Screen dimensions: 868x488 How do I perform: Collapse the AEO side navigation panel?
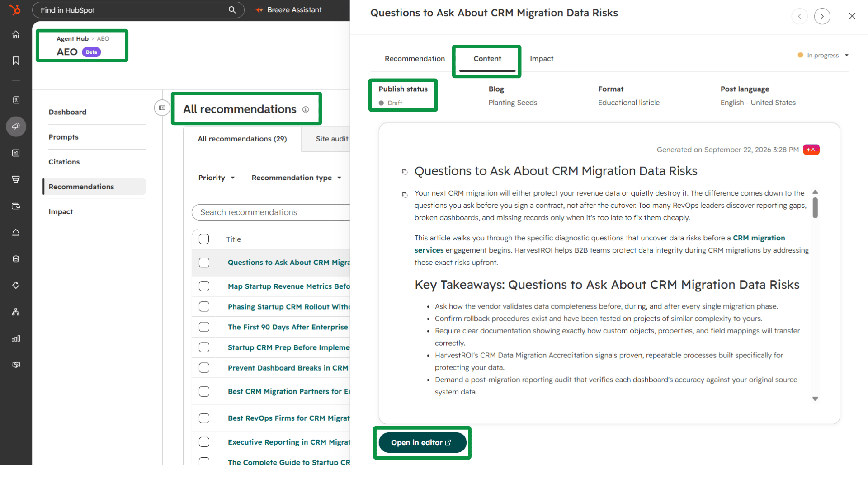162,108
